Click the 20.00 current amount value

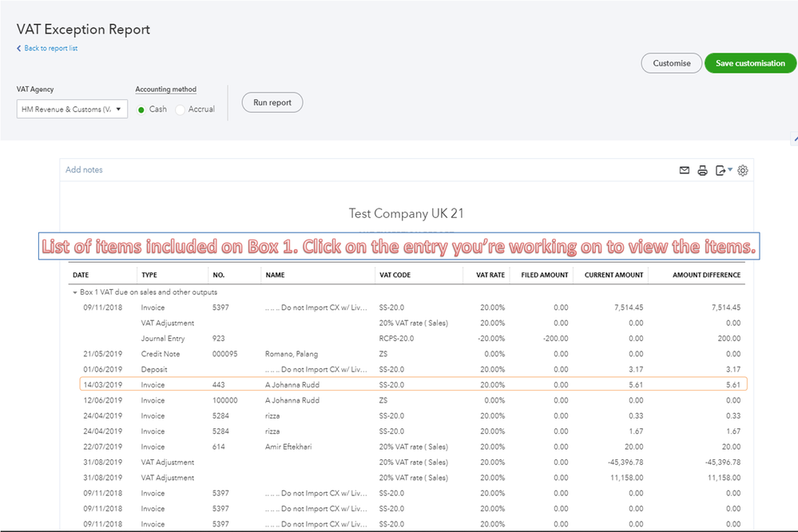(x=634, y=447)
